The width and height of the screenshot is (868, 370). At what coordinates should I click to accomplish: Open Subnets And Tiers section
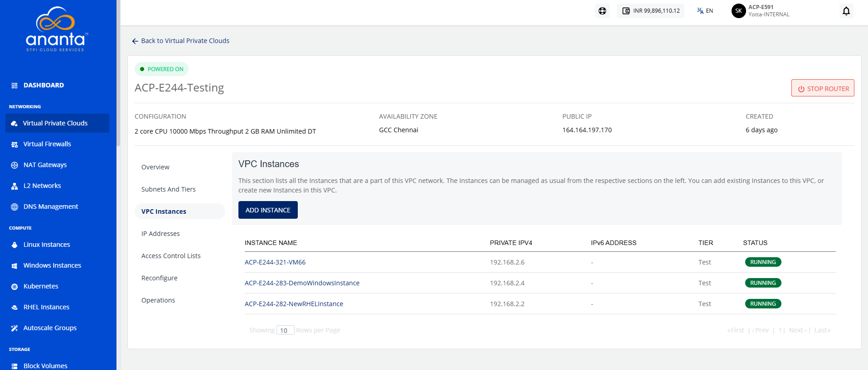pos(169,189)
